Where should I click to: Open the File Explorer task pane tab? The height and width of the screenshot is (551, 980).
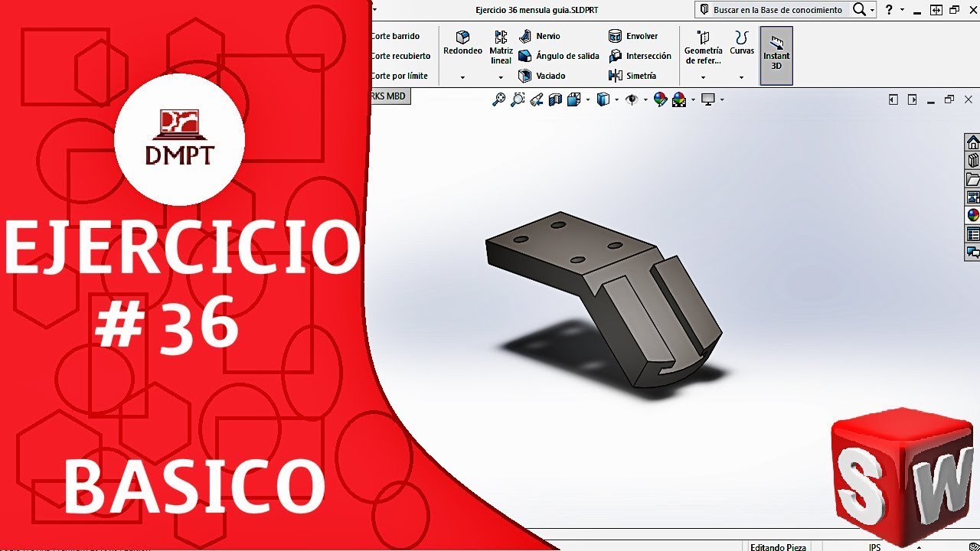[x=973, y=179]
